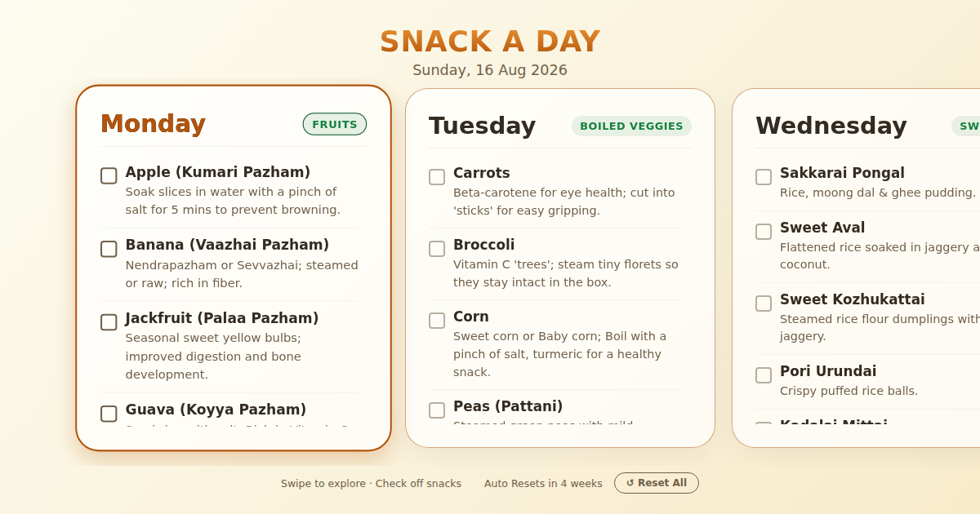
Task: Check the Pori Urundai box
Action: click(764, 375)
